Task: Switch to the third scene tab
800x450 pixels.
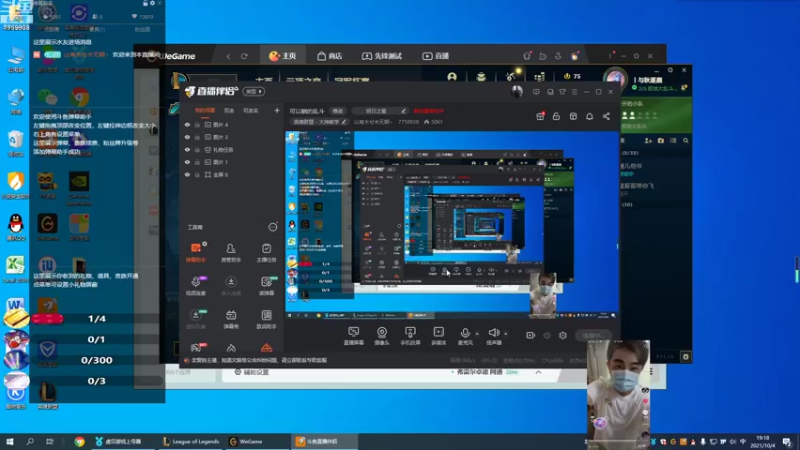Action: (251, 110)
